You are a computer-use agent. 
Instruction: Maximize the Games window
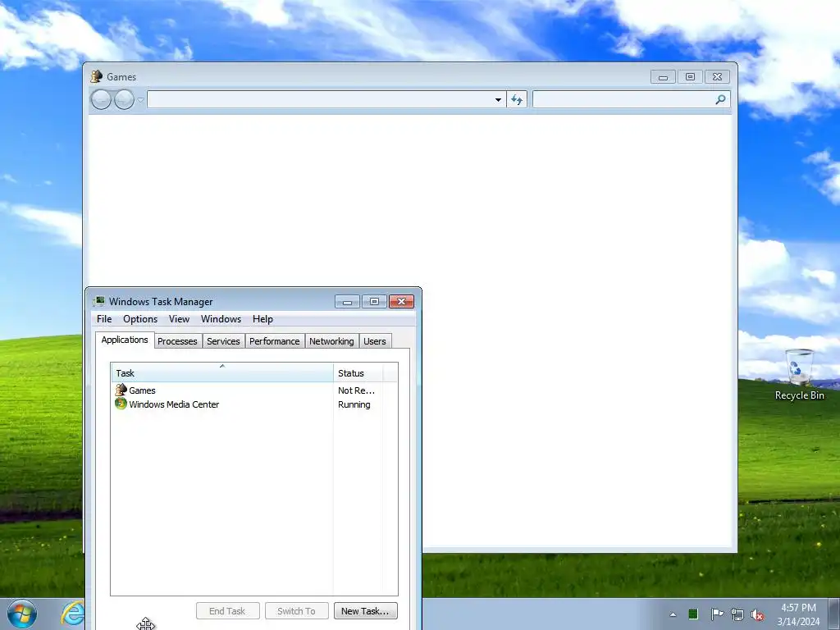point(690,77)
